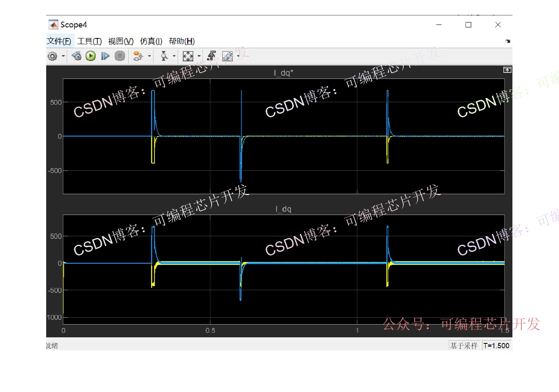Click the maximize-axes icon on I_dq* plot
This screenshot has width=559, height=392.
(x=507, y=70)
